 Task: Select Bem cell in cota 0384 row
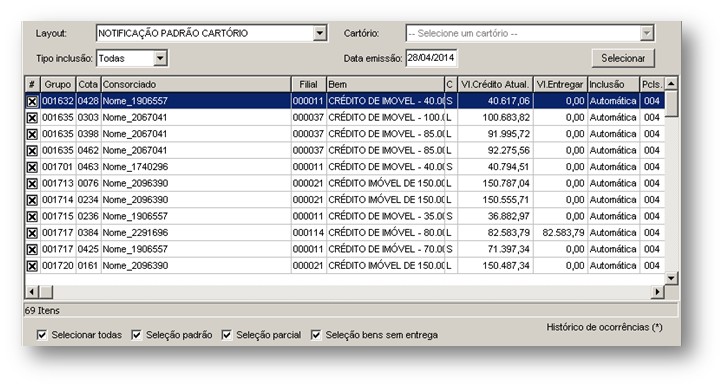click(x=386, y=233)
